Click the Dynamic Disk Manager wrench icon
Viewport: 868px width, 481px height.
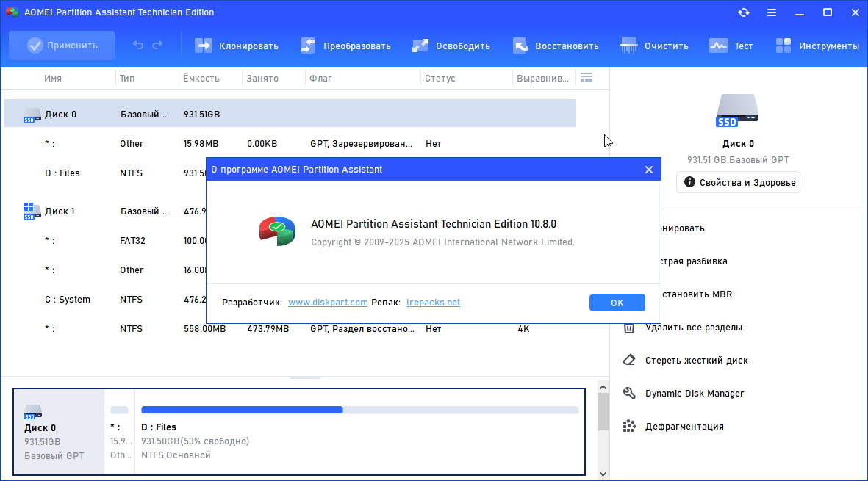coord(629,393)
